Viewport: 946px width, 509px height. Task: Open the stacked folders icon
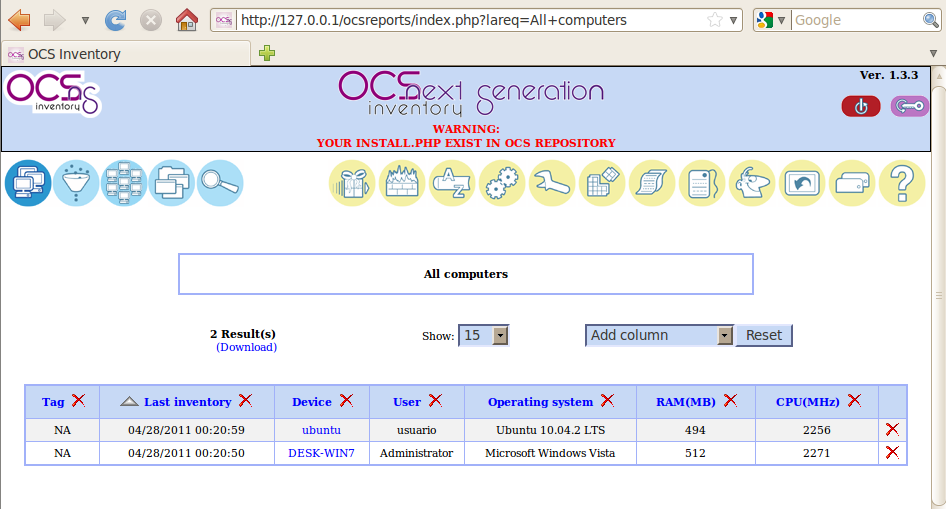click(x=172, y=183)
